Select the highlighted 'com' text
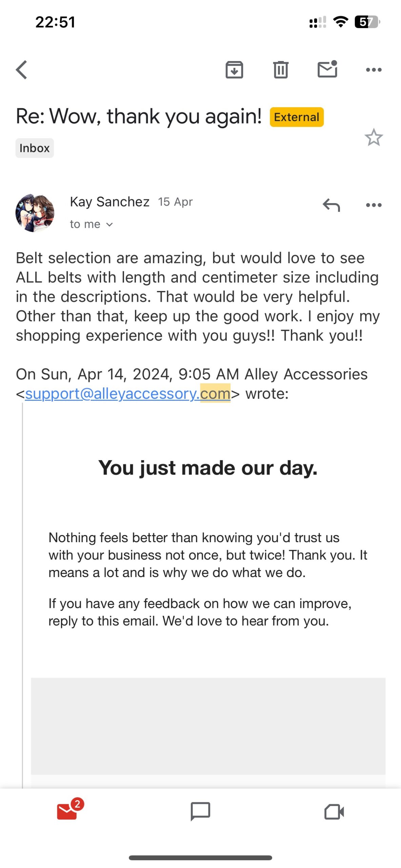This screenshot has height=868, width=401. (x=216, y=394)
